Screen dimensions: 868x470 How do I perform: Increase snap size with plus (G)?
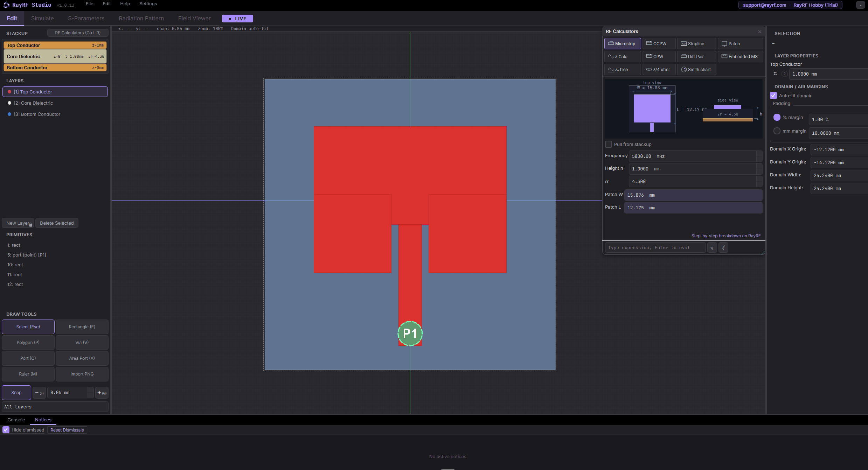(x=102, y=393)
